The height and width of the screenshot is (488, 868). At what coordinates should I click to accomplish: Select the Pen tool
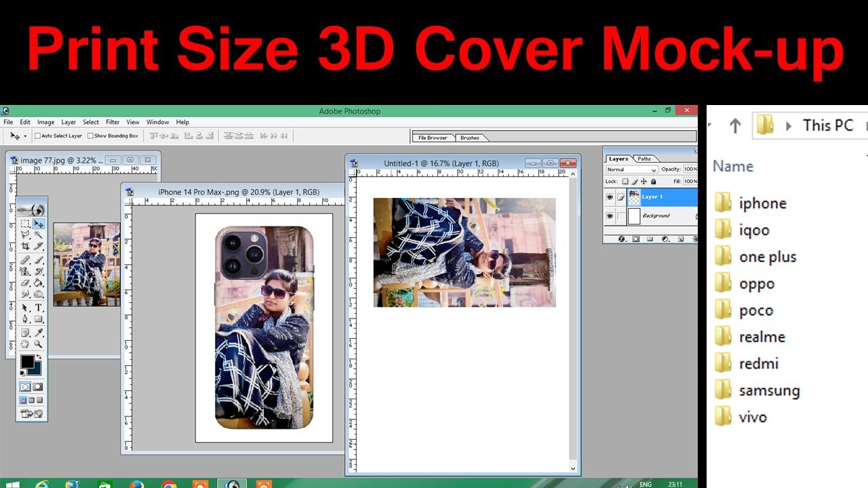pyautogui.click(x=25, y=319)
